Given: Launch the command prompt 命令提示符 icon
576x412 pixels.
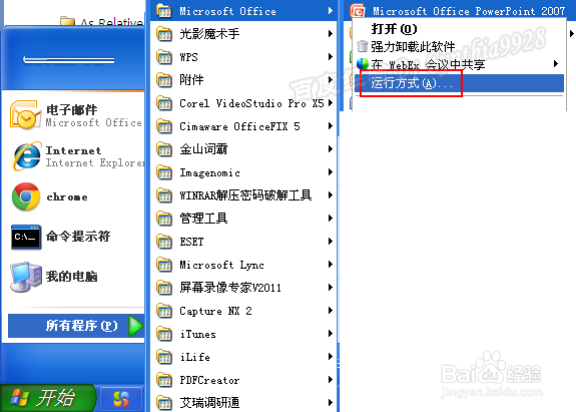Looking at the screenshot, I should 26,237.
